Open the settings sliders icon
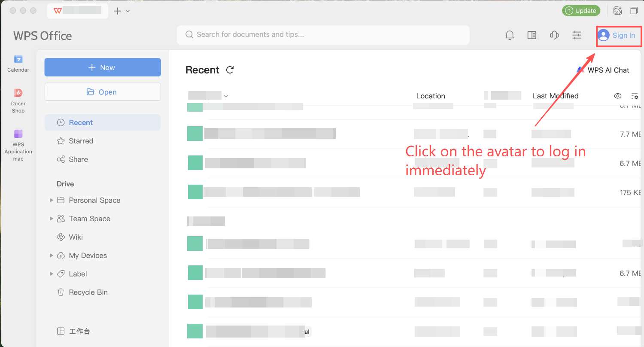This screenshot has width=644, height=347. click(x=577, y=35)
